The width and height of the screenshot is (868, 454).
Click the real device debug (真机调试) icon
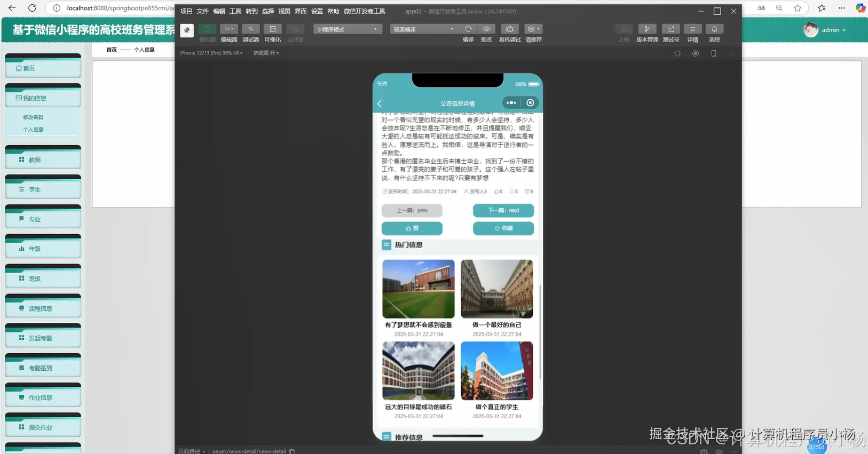click(x=510, y=29)
